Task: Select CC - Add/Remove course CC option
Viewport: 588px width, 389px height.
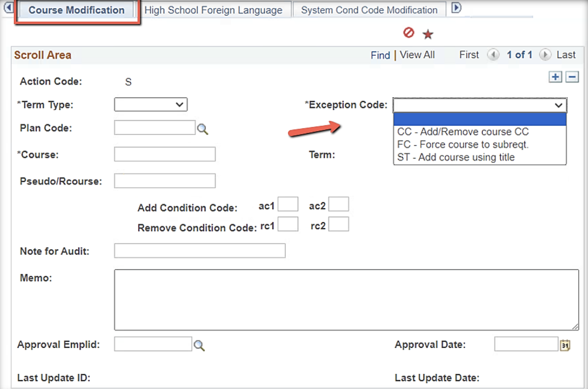Action: tap(463, 132)
